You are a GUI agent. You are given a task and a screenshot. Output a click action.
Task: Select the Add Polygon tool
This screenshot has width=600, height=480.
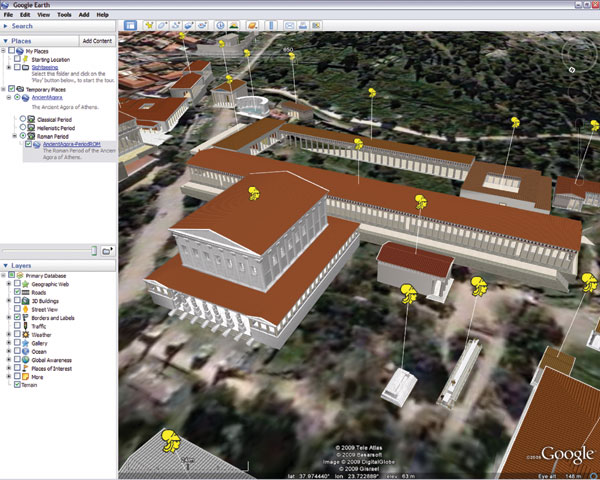point(162,23)
